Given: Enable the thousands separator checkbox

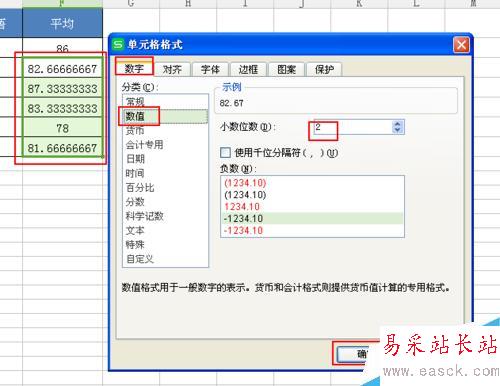Looking at the screenshot, I should click(x=225, y=153).
